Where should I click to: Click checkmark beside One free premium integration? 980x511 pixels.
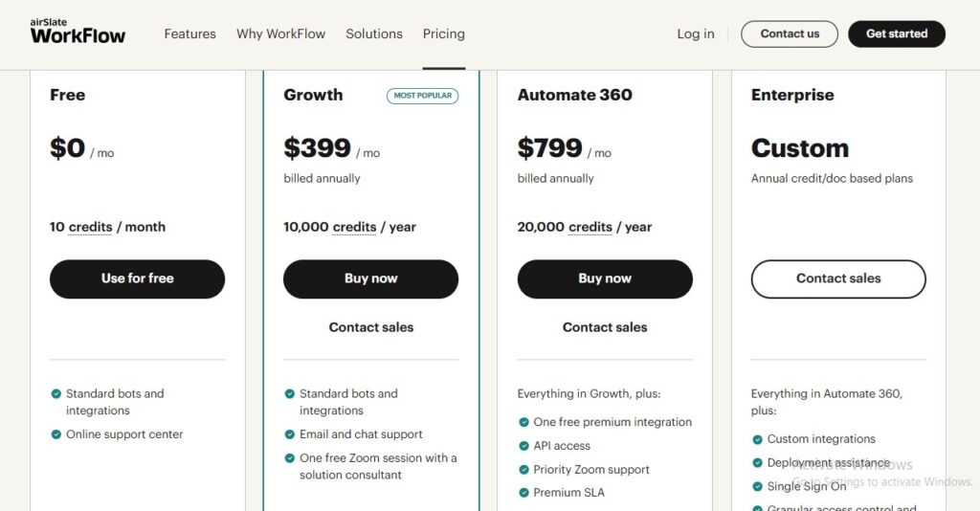(523, 422)
